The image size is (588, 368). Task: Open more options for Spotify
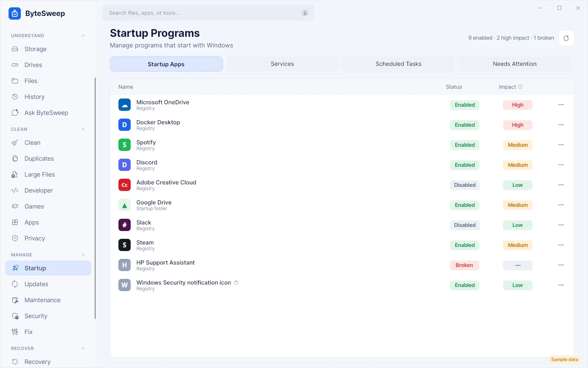click(561, 145)
